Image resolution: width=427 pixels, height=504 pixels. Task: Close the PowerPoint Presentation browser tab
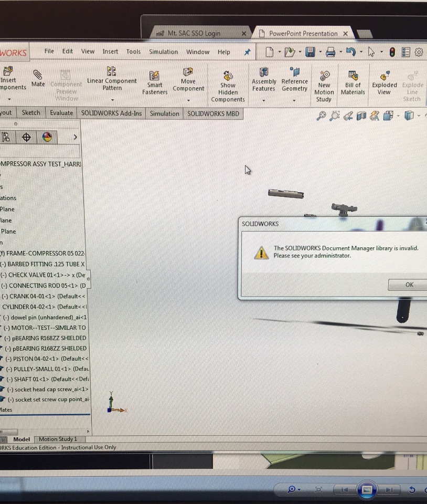(x=346, y=34)
